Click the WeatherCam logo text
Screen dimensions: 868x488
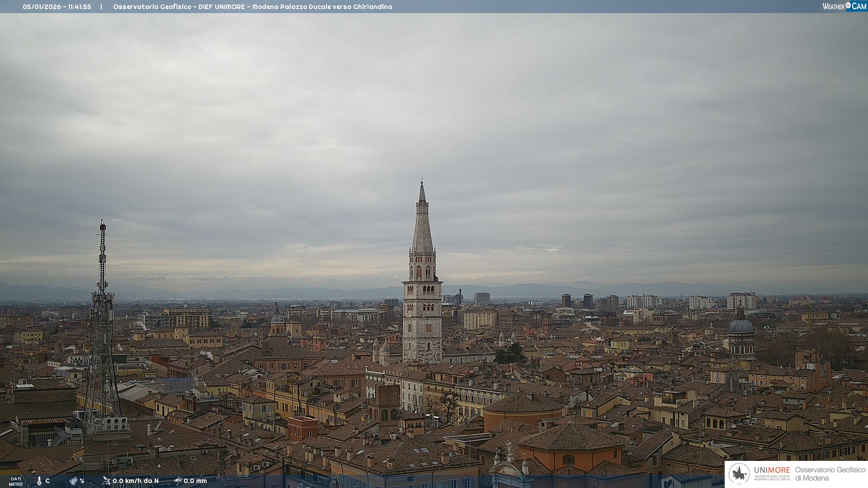point(834,6)
